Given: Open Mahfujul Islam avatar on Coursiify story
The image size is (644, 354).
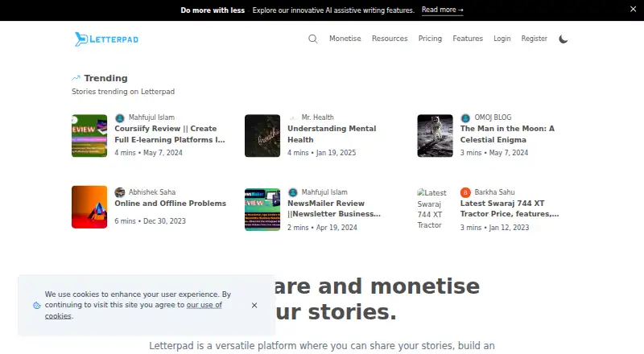Looking at the screenshot, I should click(x=119, y=117).
